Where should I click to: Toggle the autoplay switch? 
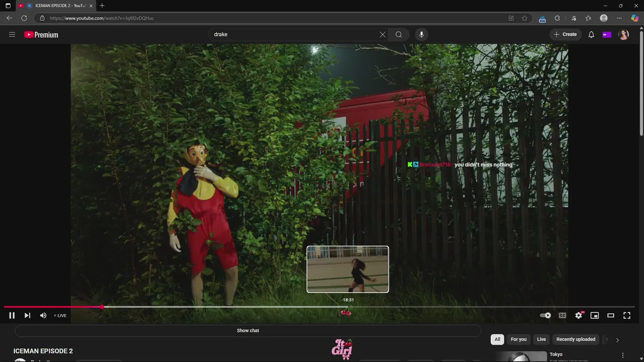545,315
